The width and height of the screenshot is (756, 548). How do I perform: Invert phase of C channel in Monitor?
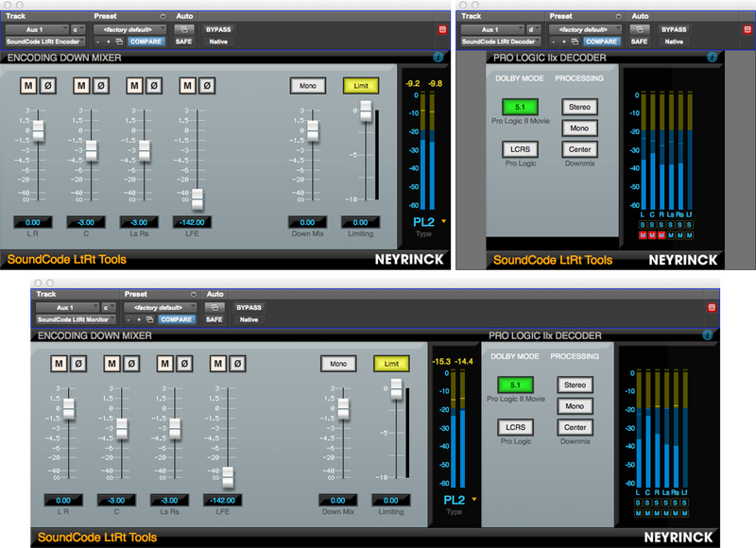pos(131,364)
